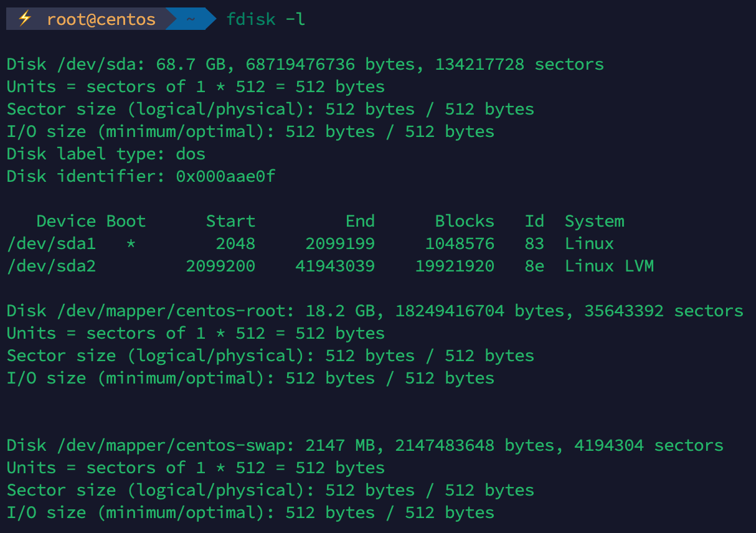The image size is (756, 533).
Task: Click the 19921920 blocks value
Action: click(455, 266)
